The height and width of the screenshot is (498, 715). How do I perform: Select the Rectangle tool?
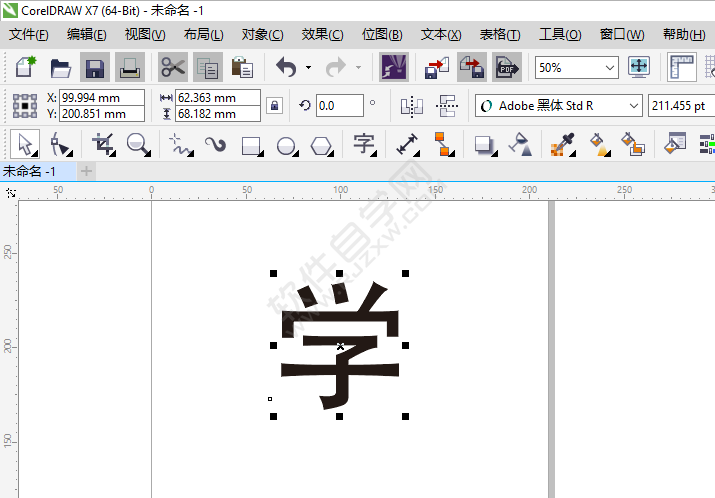point(251,146)
